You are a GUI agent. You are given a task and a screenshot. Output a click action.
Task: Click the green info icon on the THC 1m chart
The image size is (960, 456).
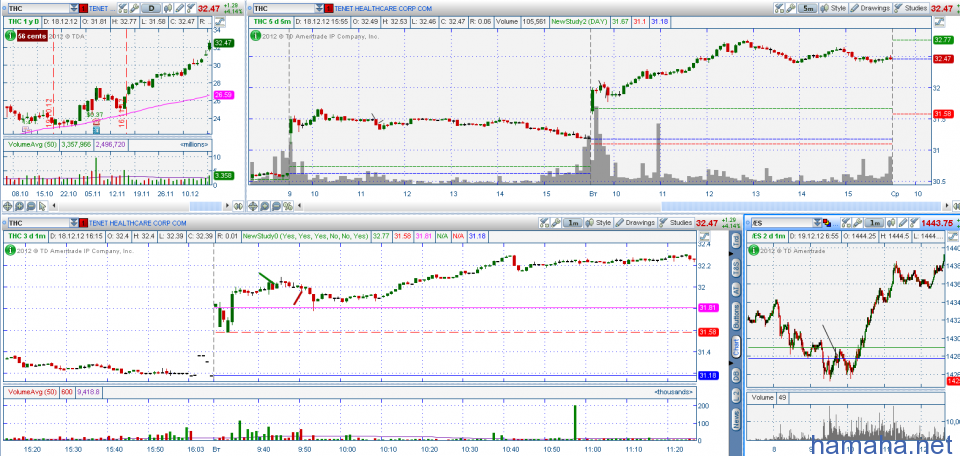(x=9, y=250)
